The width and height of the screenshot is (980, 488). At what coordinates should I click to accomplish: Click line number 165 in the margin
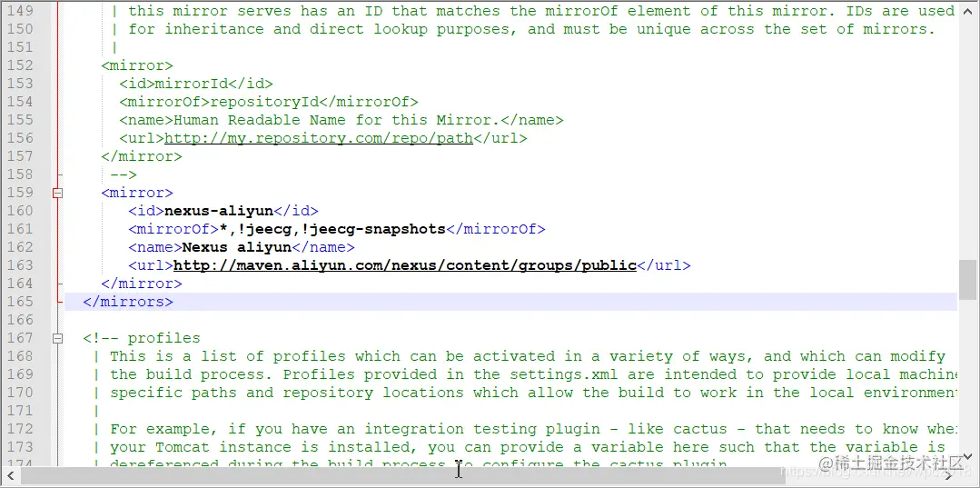pyautogui.click(x=20, y=303)
